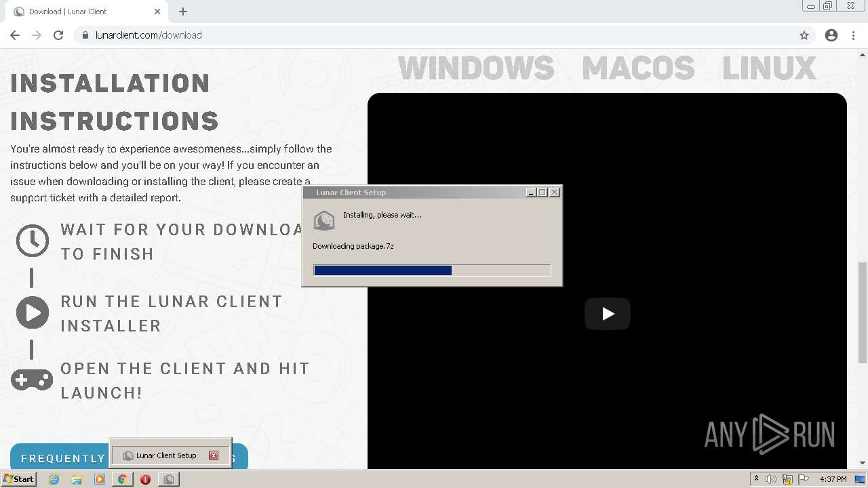This screenshot has height=488, width=868.
Task: Play the installation video
Action: (608, 314)
